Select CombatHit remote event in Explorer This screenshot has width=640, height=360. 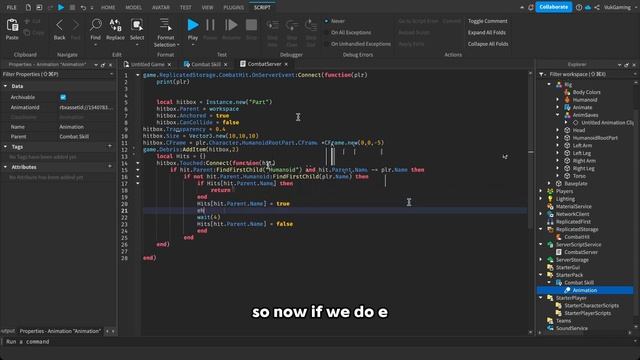pos(577,237)
